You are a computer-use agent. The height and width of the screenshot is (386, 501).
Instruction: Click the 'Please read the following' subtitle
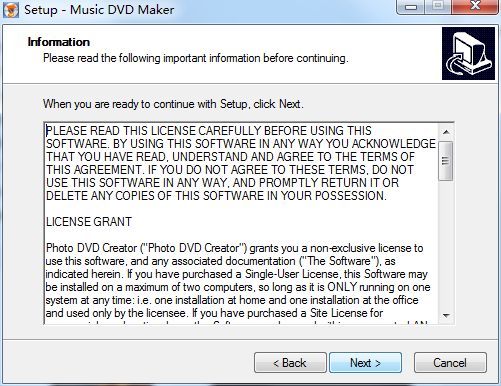point(196,58)
